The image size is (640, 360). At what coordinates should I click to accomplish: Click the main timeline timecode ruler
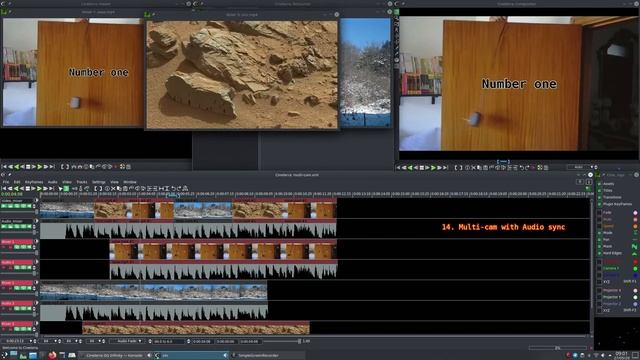click(x=316, y=194)
